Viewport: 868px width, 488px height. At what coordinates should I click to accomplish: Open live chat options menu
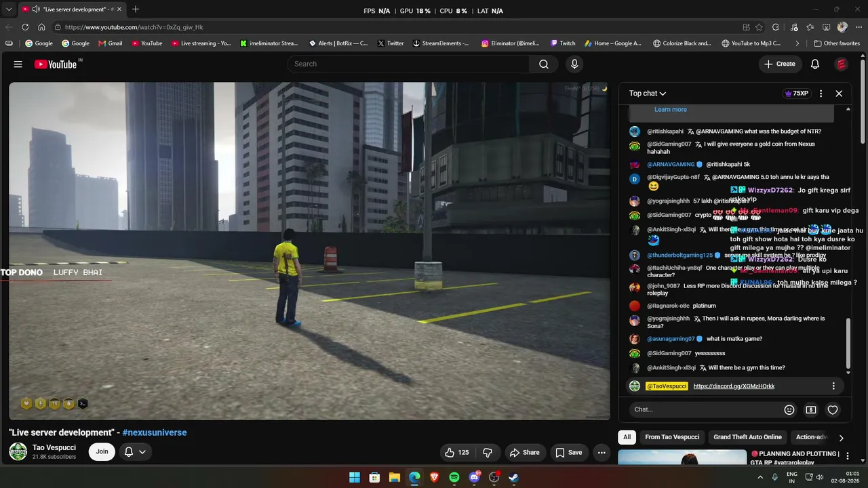tap(821, 94)
